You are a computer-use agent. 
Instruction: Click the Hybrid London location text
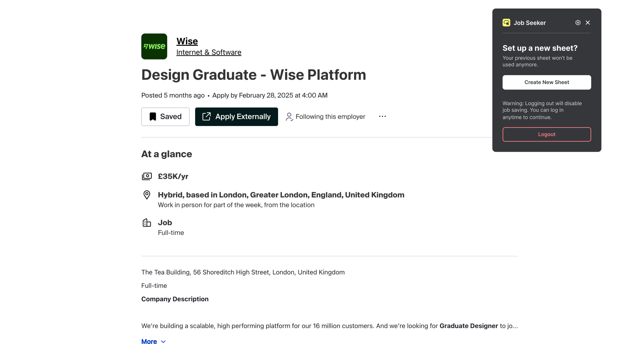(281, 195)
